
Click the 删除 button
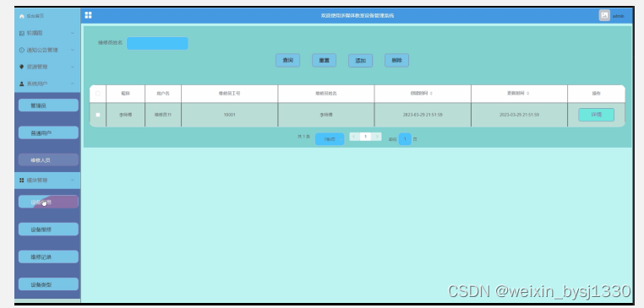tap(396, 60)
